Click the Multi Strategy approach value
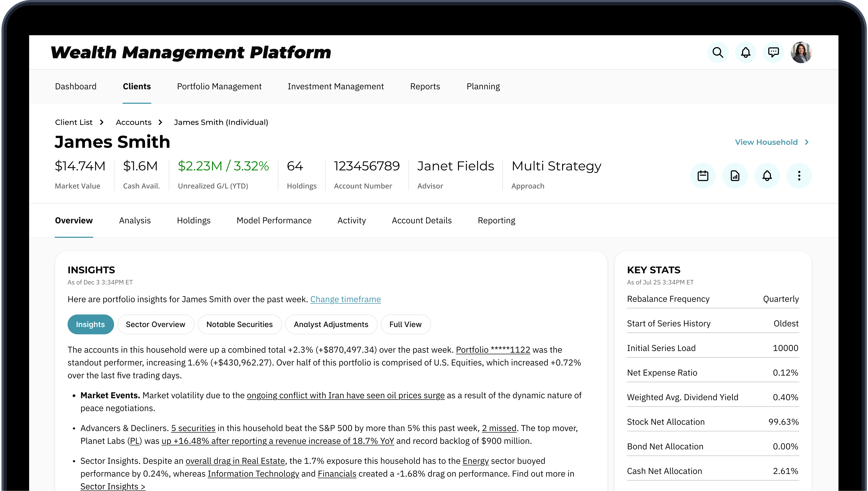The image size is (868, 491). tap(556, 166)
